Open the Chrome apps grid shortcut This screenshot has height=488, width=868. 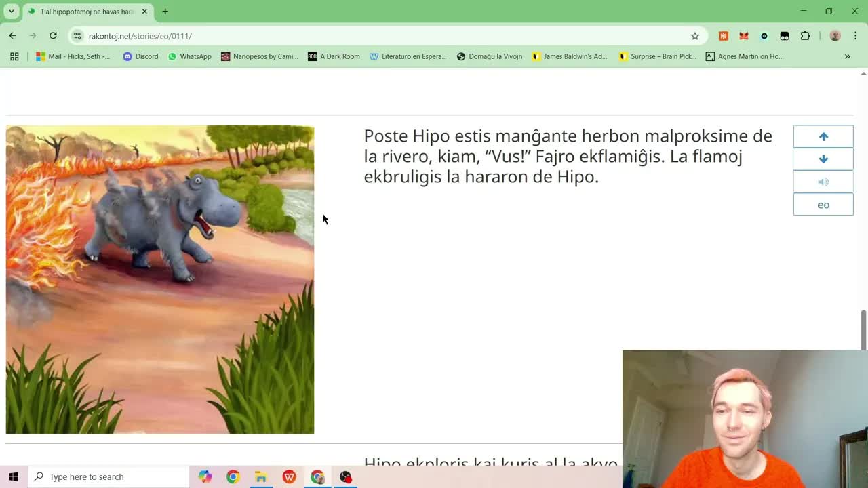point(14,56)
